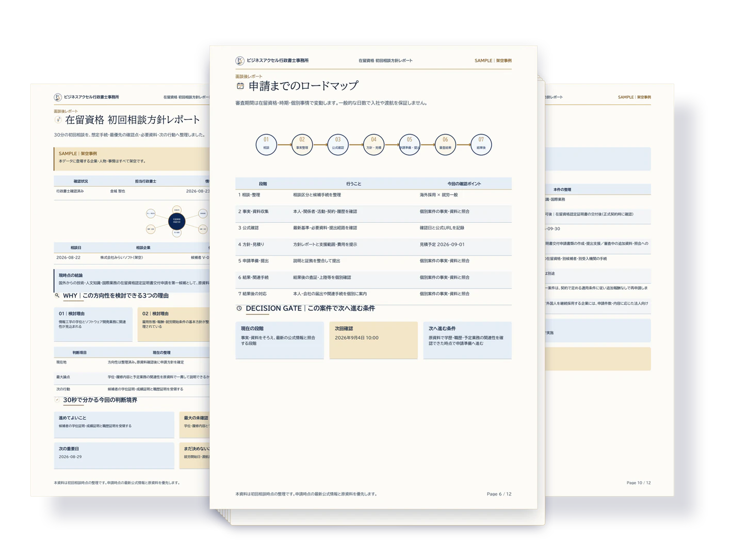747x560 pixels.
Task: Click the row label 3 公式確認
Action: pyautogui.click(x=248, y=228)
